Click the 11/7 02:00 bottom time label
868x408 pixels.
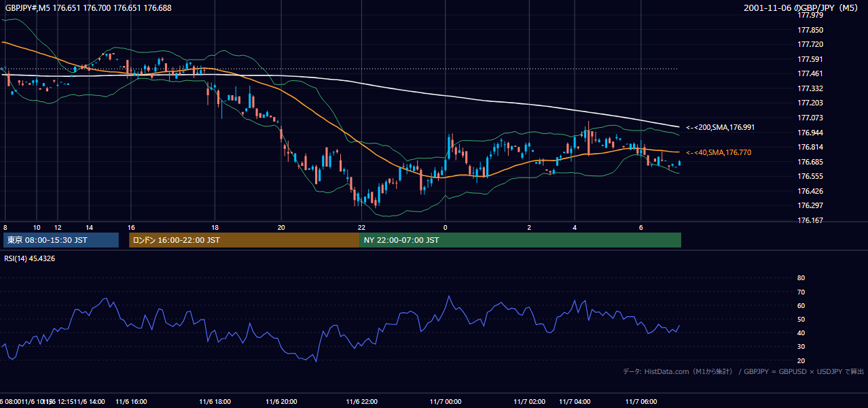click(x=529, y=402)
